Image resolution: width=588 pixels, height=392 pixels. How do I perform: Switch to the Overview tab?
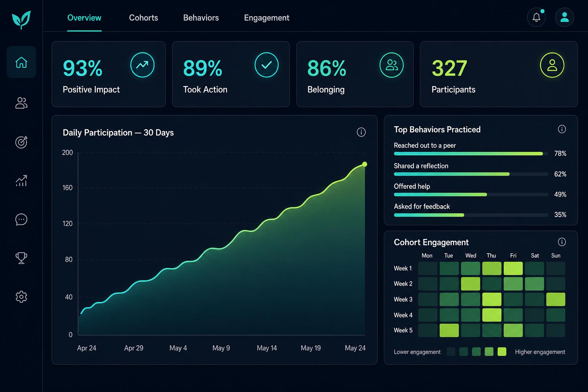point(84,18)
